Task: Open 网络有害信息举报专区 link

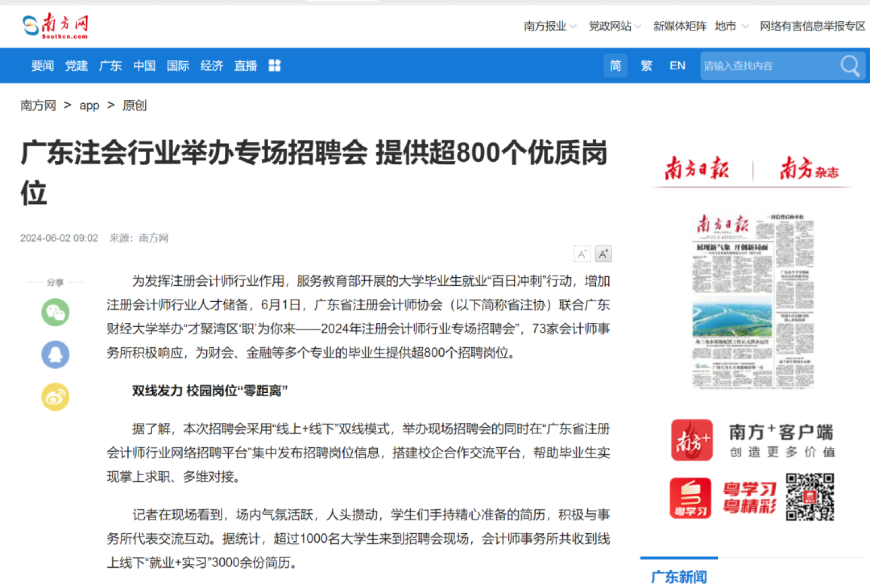Action: pos(812,26)
